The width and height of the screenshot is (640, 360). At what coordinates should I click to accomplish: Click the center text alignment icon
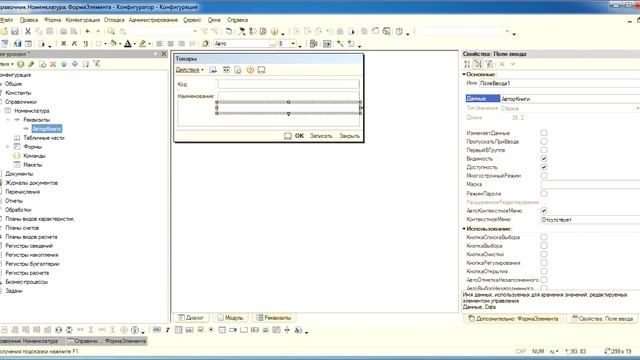pyautogui.click(x=171, y=44)
